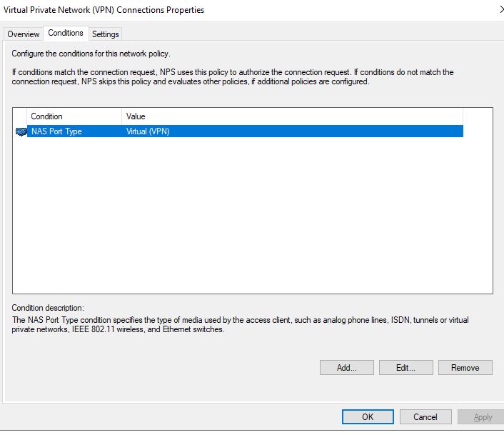Click the Virtual (VPN) value cell
The width and height of the screenshot is (504, 435).
148,131
